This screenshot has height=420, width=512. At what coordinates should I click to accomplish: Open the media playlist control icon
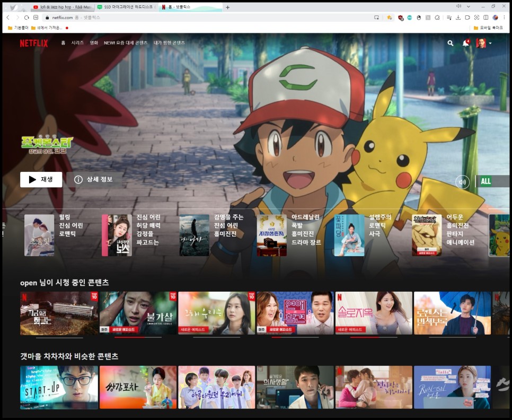(449, 17)
